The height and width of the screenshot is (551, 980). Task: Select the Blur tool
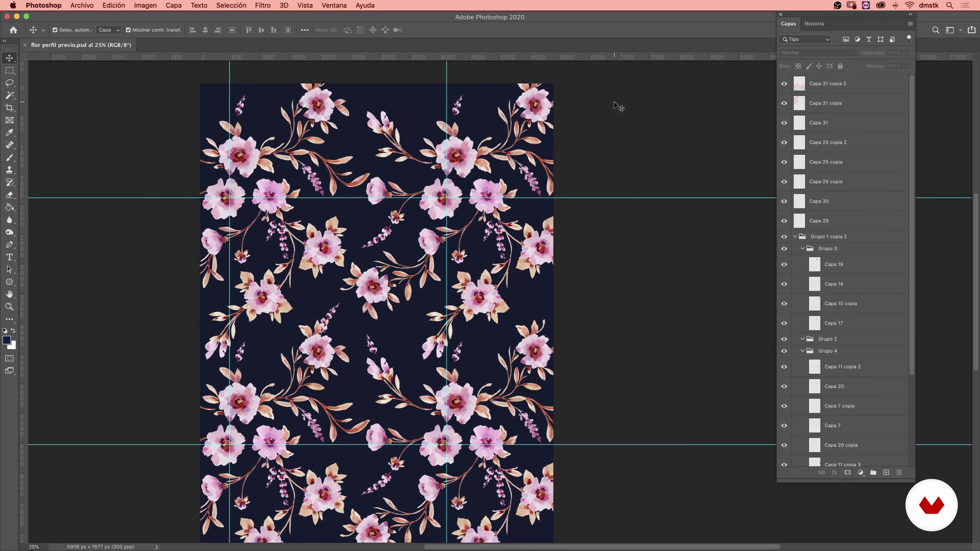[9, 220]
